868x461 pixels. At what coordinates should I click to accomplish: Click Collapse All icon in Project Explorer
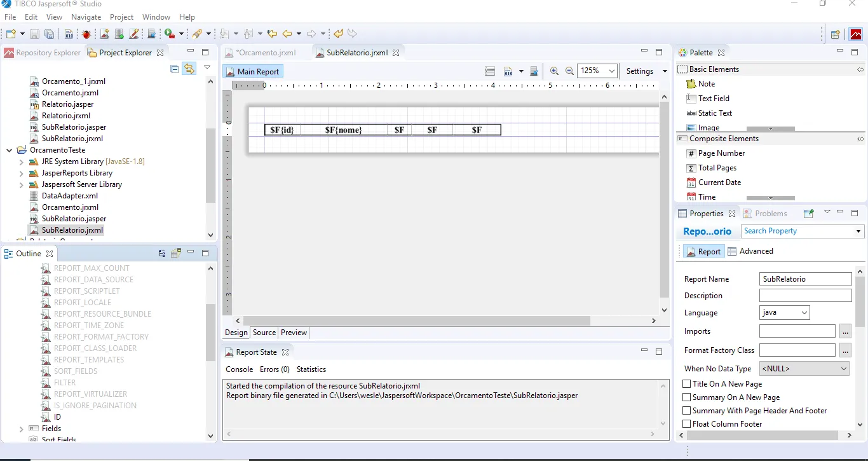[175, 69]
